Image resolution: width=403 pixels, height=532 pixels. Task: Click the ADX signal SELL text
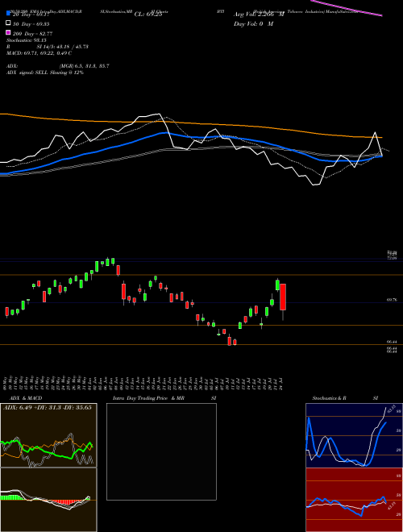(x=45, y=73)
